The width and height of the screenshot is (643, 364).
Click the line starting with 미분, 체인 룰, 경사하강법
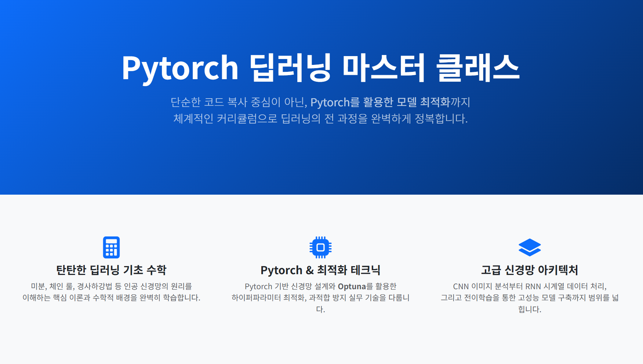click(x=111, y=286)
